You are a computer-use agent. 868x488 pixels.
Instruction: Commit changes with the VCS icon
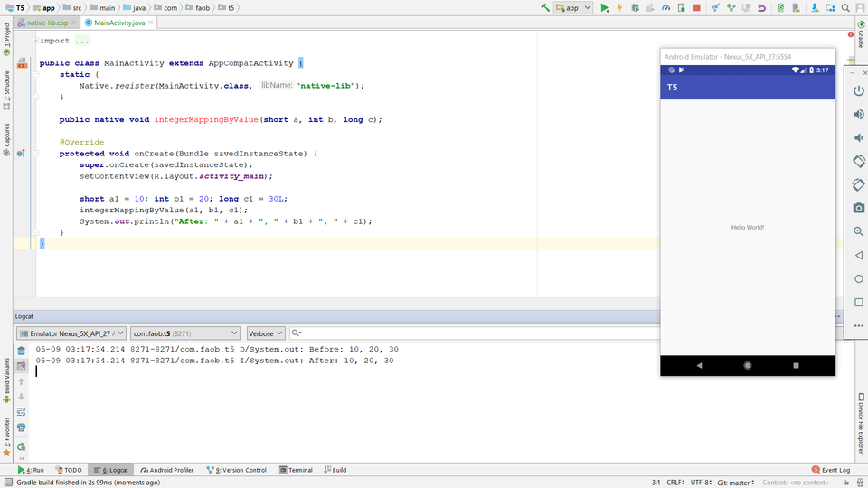tap(731, 8)
